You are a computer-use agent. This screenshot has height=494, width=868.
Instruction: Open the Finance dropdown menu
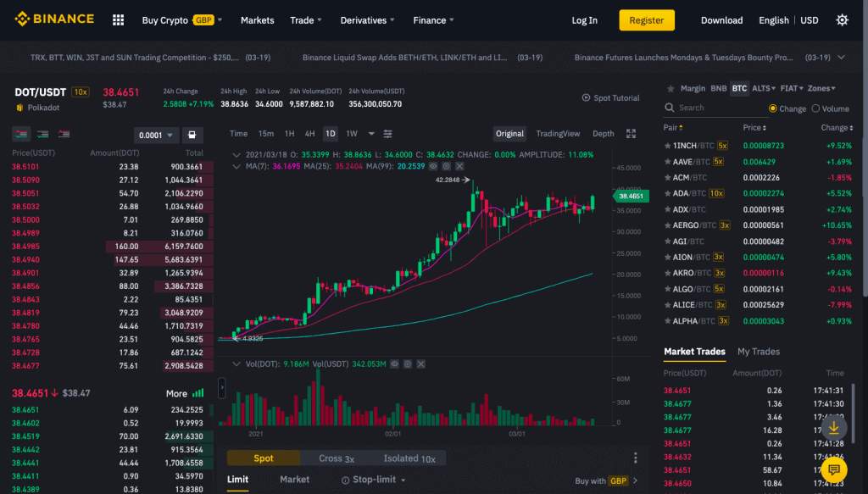(x=433, y=20)
